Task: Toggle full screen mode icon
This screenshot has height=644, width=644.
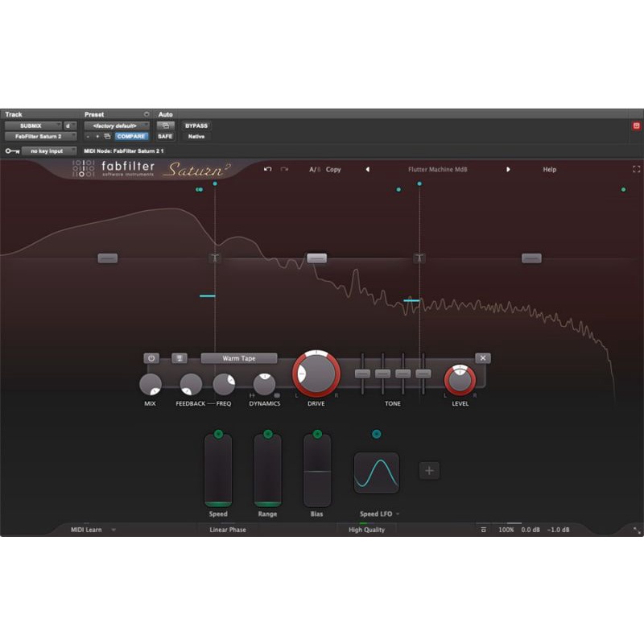Action: 636,170
